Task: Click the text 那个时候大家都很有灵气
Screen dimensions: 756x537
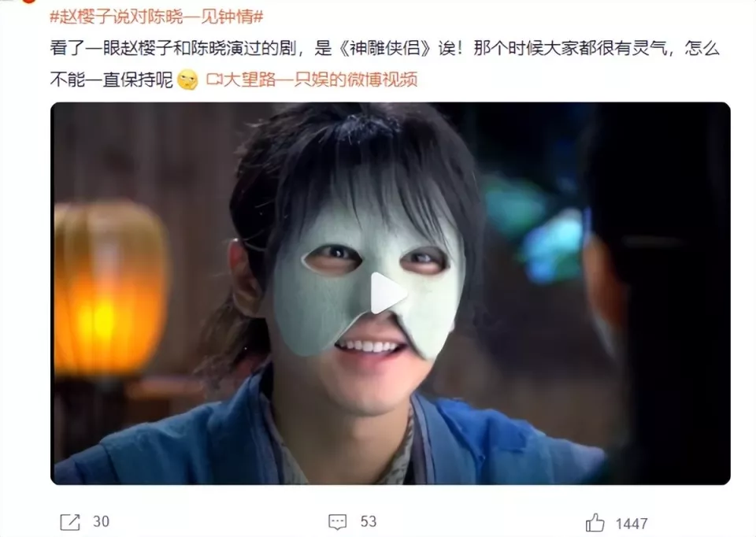Action: pyautogui.click(x=570, y=49)
